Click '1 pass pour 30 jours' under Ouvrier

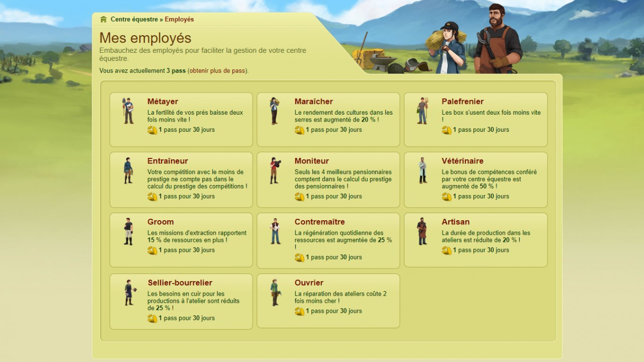click(334, 311)
